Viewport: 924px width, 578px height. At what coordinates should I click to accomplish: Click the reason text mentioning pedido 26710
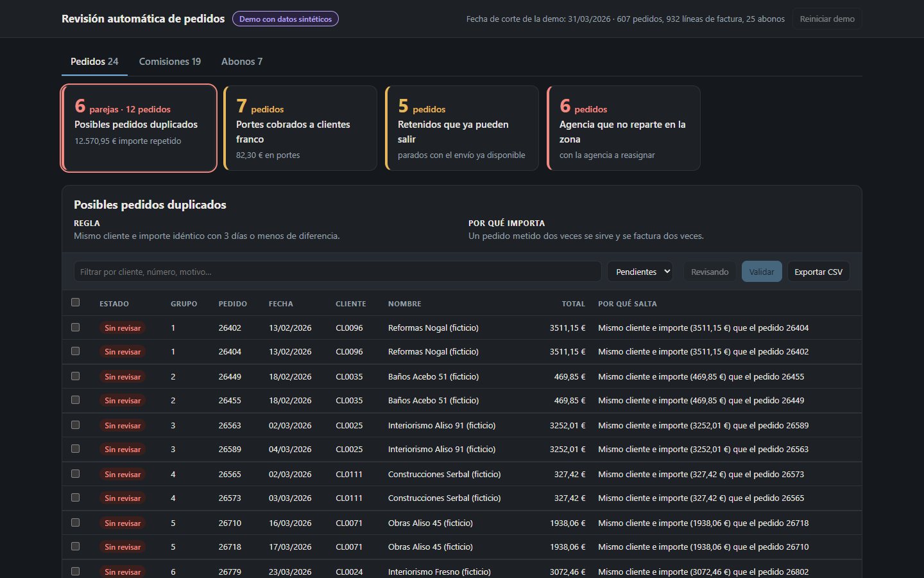[703, 547]
